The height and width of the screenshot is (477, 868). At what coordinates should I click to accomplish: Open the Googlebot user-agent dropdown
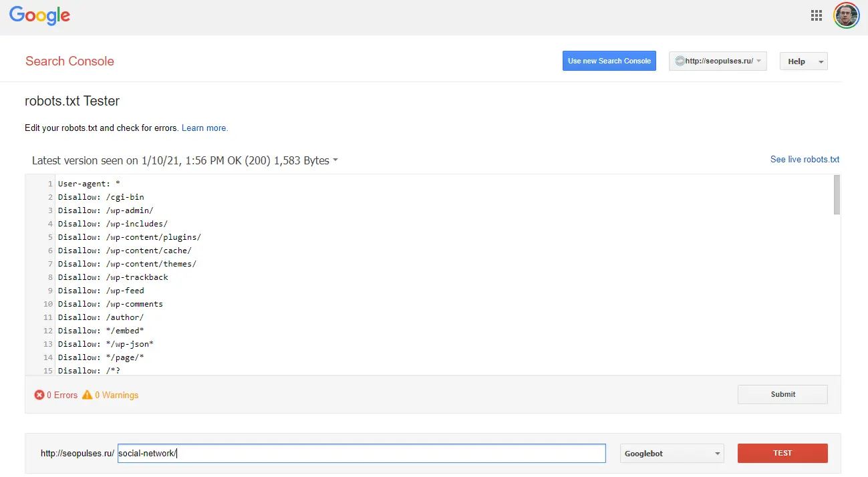(672, 453)
